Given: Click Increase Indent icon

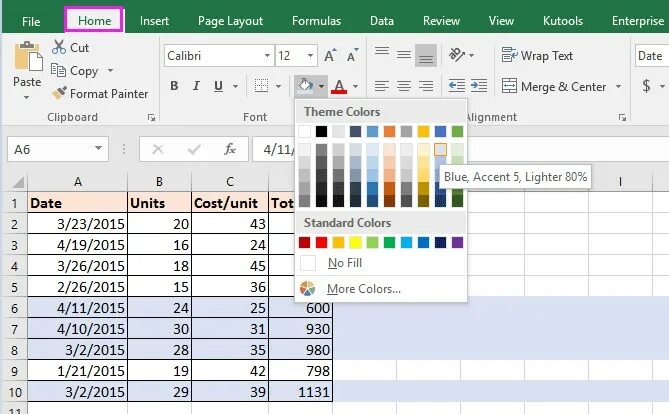Looking at the screenshot, I should [x=479, y=86].
